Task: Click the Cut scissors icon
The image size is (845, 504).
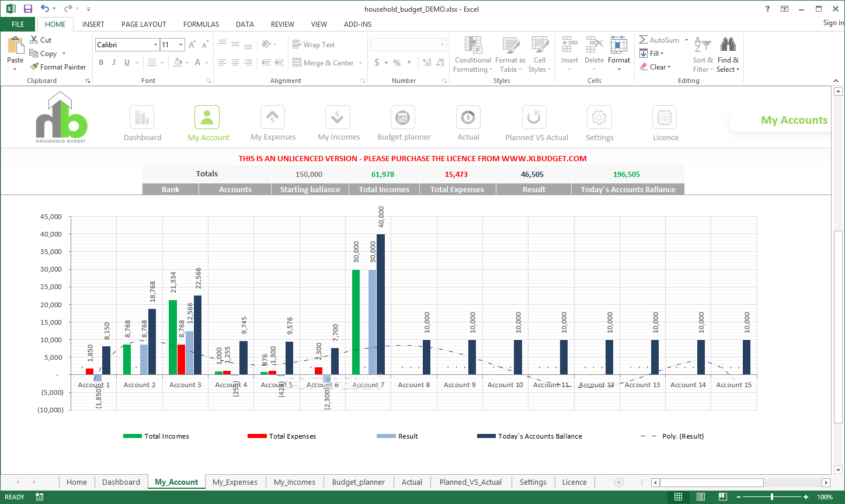Action: [x=34, y=40]
